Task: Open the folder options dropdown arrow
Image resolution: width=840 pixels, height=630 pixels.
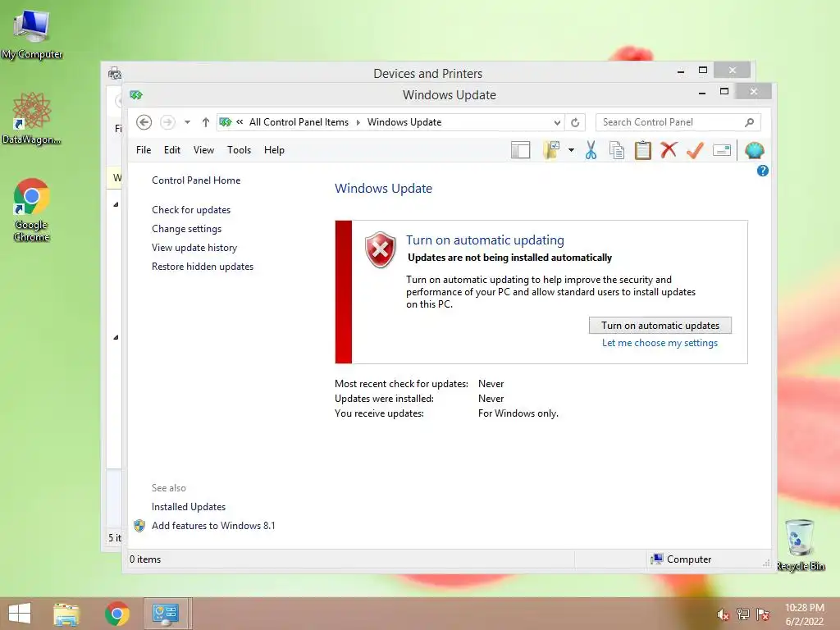Action: click(x=572, y=151)
